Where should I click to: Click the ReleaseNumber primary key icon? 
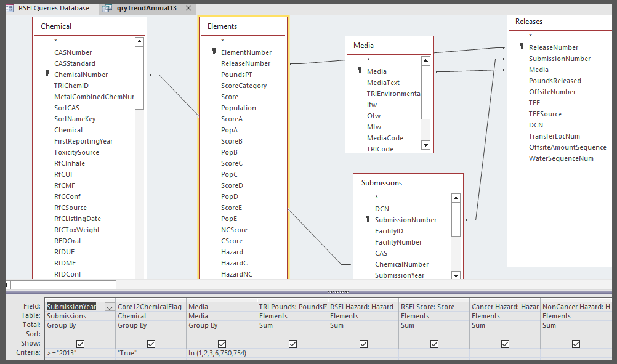pyautogui.click(x=522, y=47)
